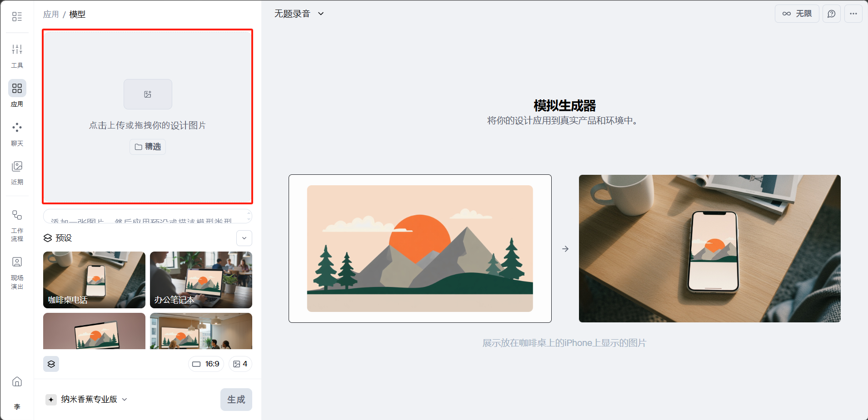
Task: Toggle the presets layers button
Action: point(51,364)
